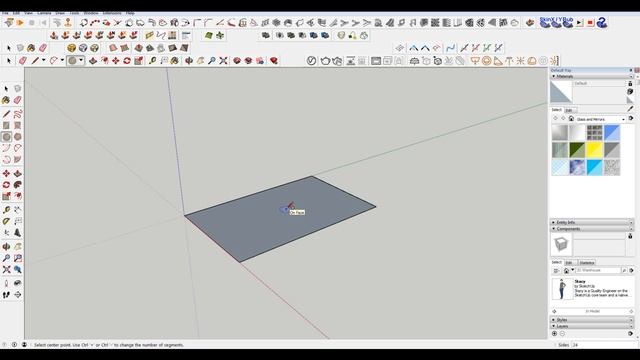The image size is (640, 360).
Task: Click the Add Layer plus button
Action: coord(554,333)
